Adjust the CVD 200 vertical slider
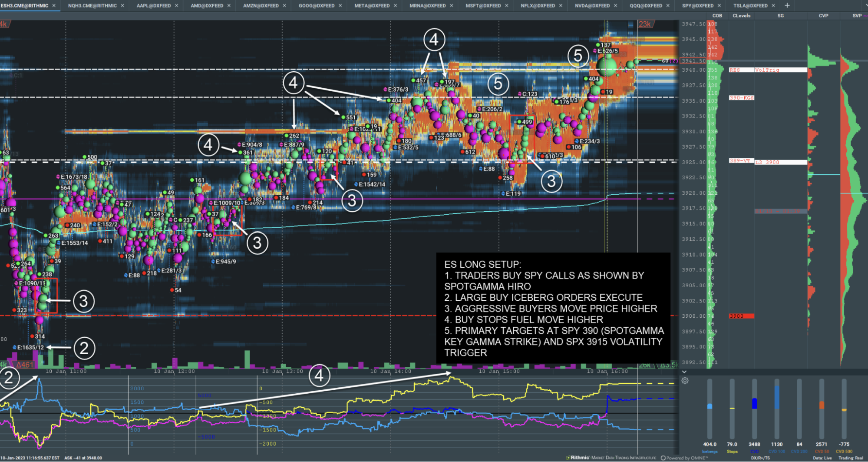 pyautogui.click(x=799, y=409)
